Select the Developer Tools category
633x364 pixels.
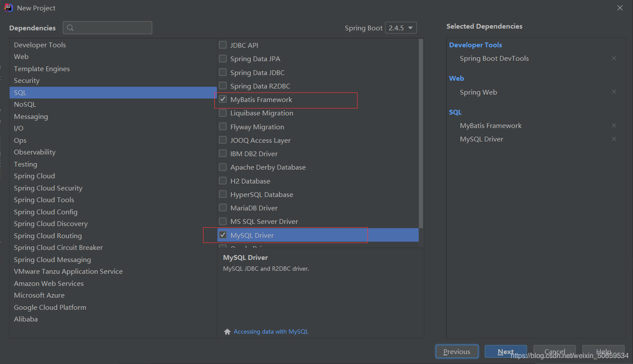click(x=113, y=45)
